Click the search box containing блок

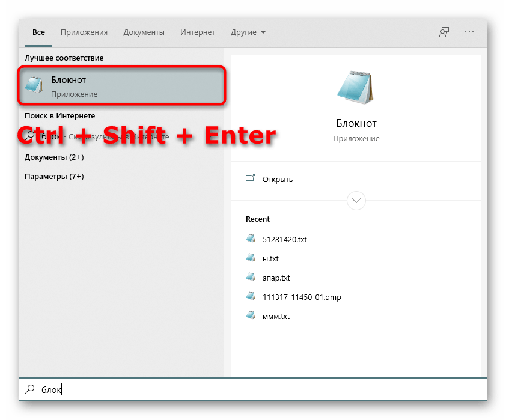tap(253, 389)
